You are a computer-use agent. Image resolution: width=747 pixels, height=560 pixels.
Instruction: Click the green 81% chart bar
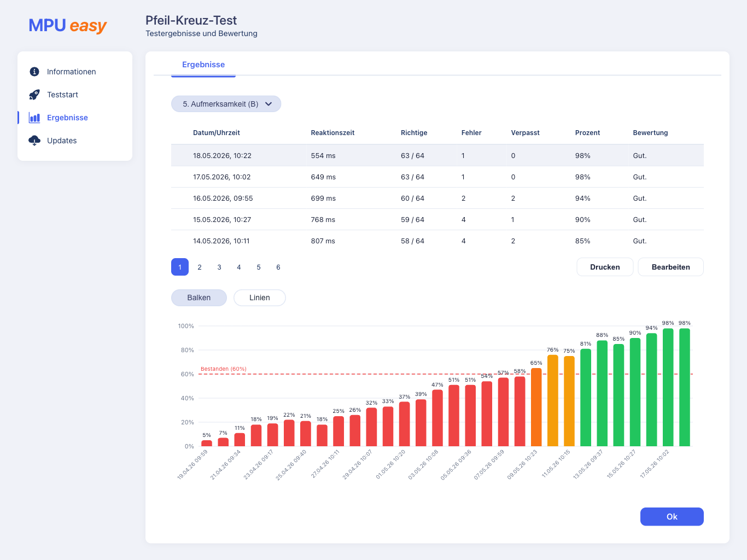tap(586, 398)
